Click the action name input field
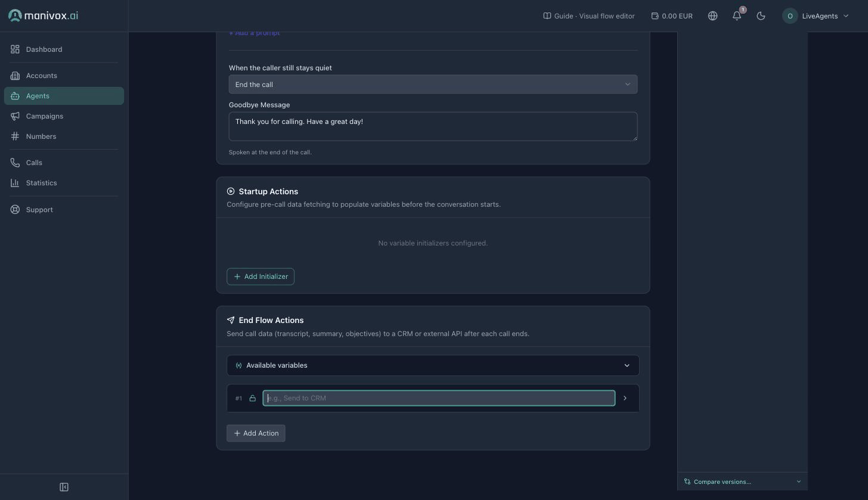The height and width of the screenshot is (500, 868). click(x=439, y=398)
